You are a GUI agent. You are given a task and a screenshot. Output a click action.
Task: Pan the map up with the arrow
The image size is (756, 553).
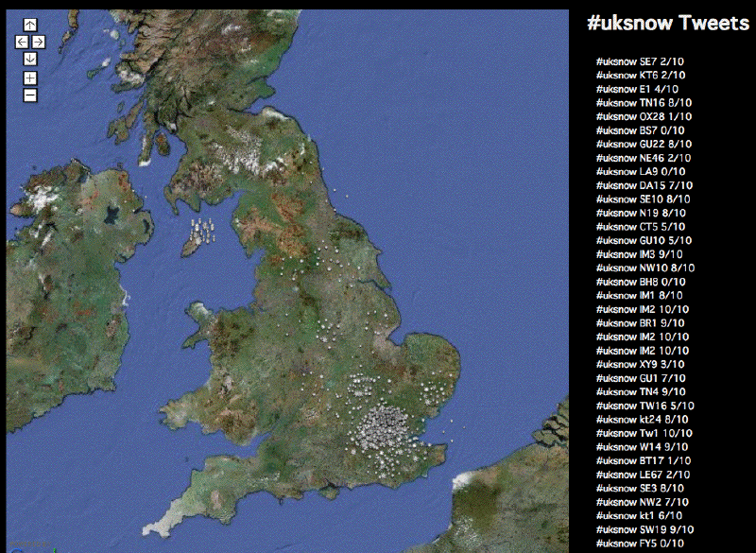click(x=30, y=26)
